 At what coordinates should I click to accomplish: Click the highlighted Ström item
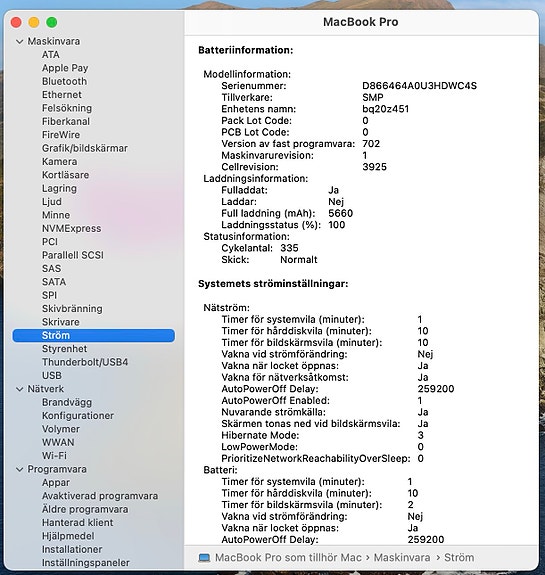[94, 336]
